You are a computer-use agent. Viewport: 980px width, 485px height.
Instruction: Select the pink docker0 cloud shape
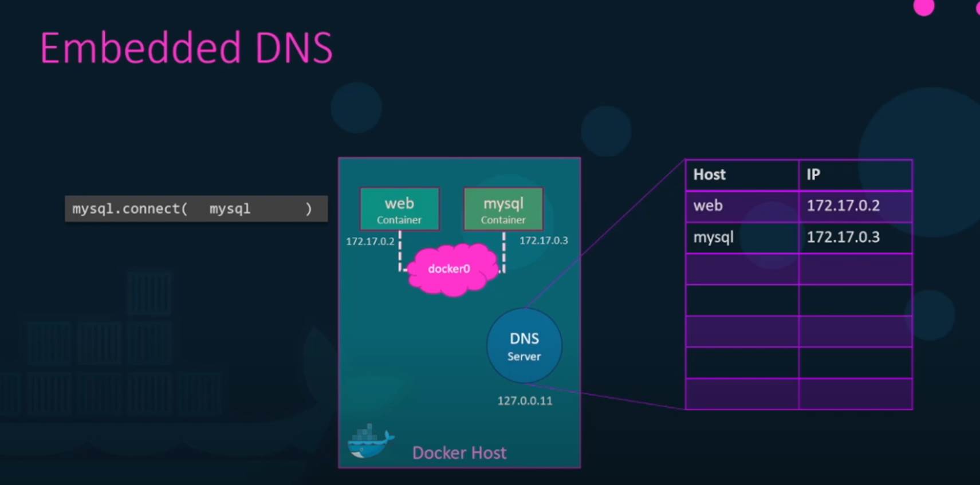pos(452,269)
